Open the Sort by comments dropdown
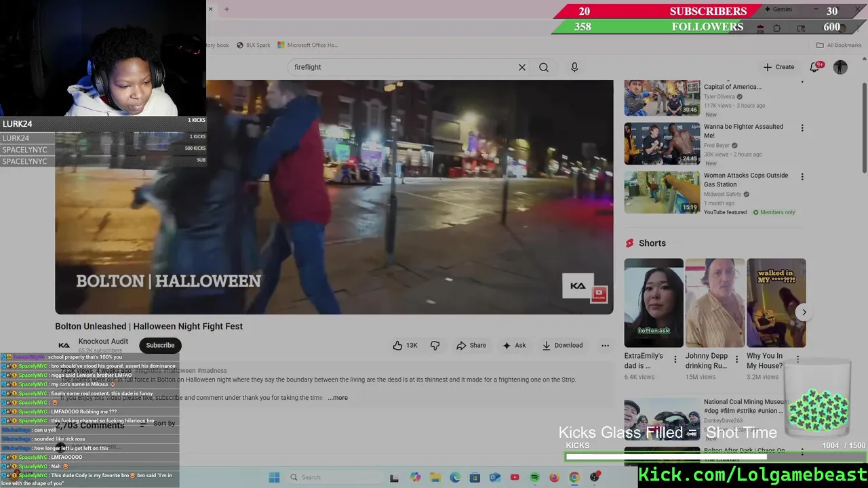The image size is (868, 488). coord(159,424)
